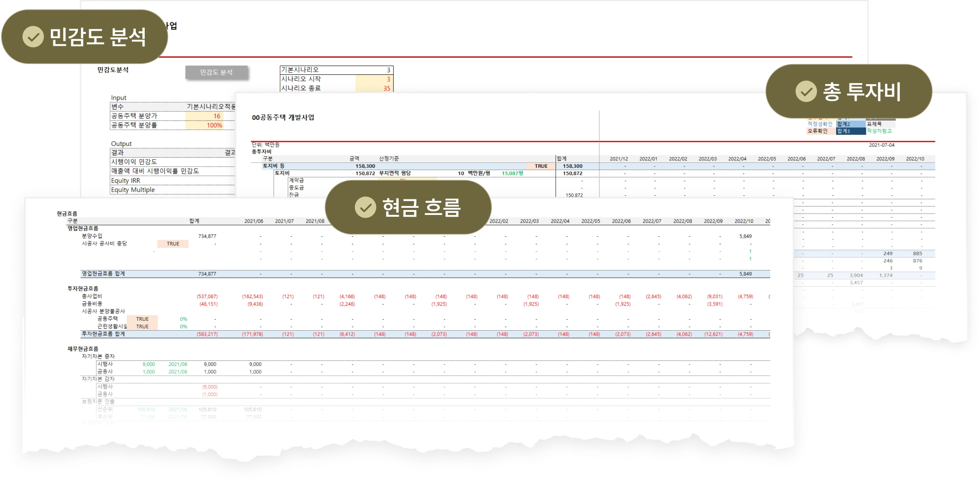The image size is (980, 486).
Task: Select the 분양수입 row label
Action: click(x=92, y=236)
